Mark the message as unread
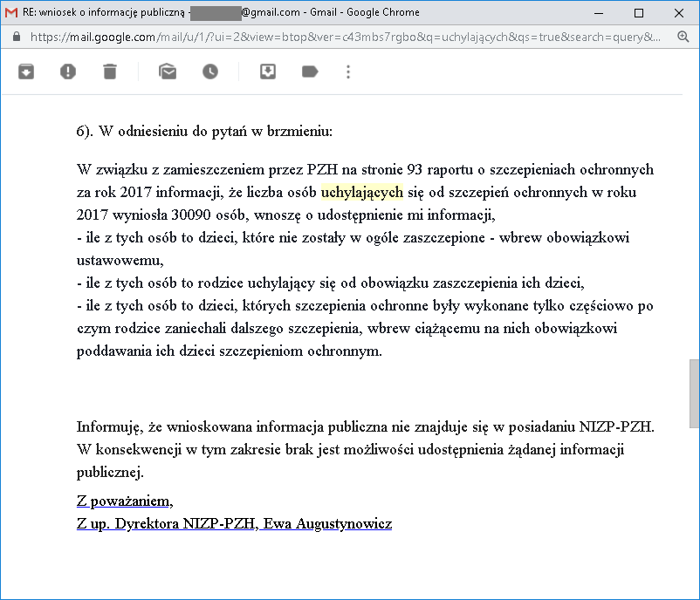Screen dimensions: 700x600 168,72
